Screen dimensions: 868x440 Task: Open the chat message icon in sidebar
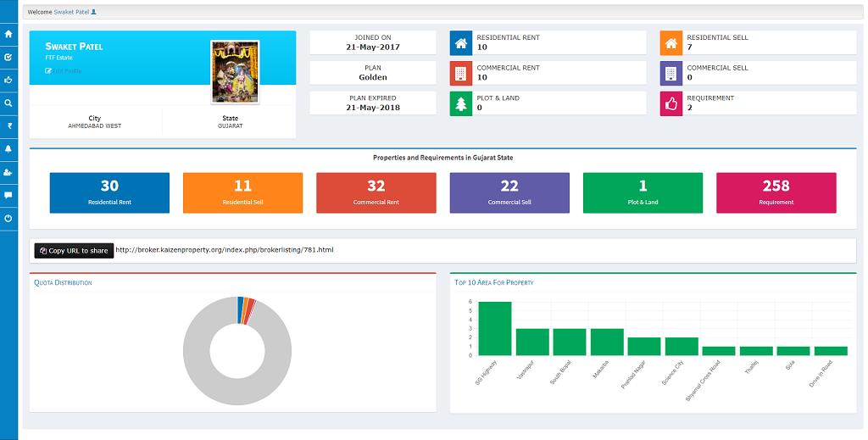tap(8, 195)
